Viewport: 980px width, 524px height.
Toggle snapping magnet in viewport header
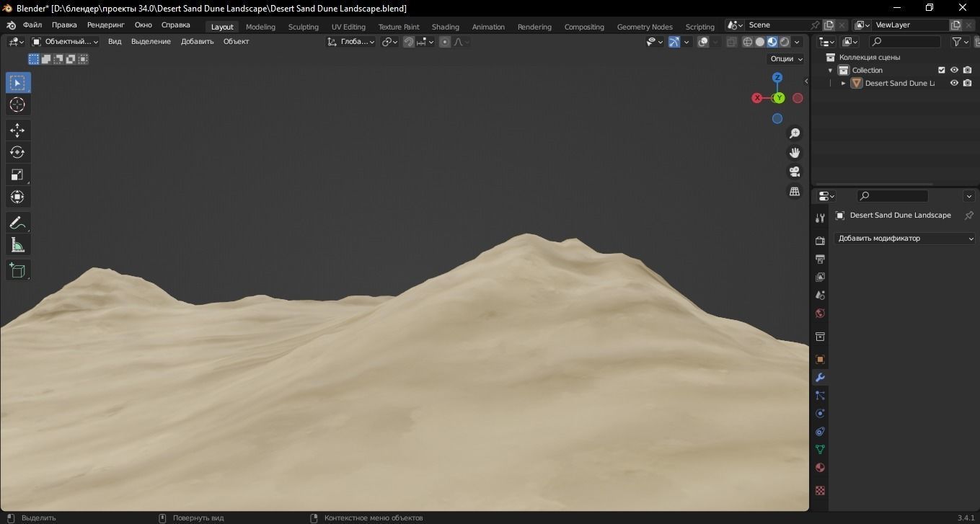click(x=409, y=42)
